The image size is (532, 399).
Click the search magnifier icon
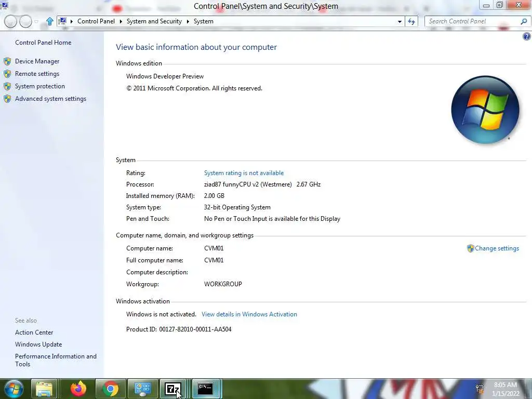(x=524, y=21)
